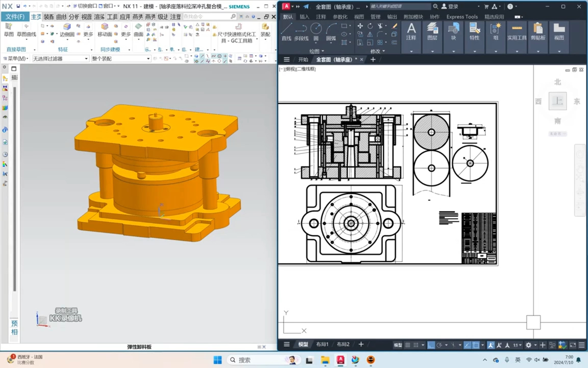Switch to the Parametric (参数化) tab in AutoCAD

(340, 16)
